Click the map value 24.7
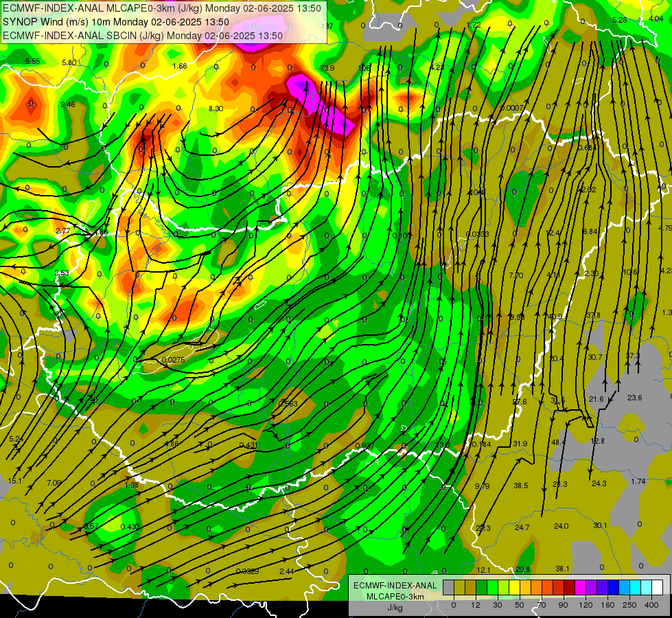 (x=522, y=527)
